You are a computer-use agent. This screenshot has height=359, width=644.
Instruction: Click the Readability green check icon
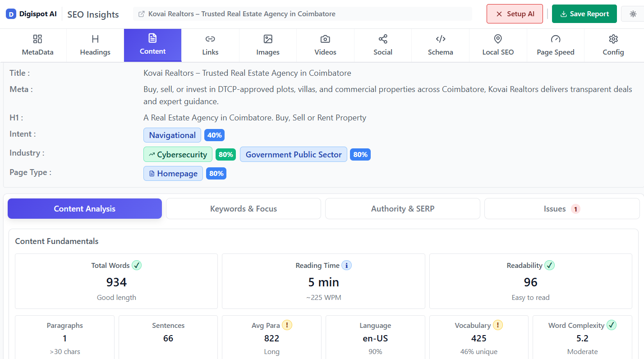pos(549,265)
